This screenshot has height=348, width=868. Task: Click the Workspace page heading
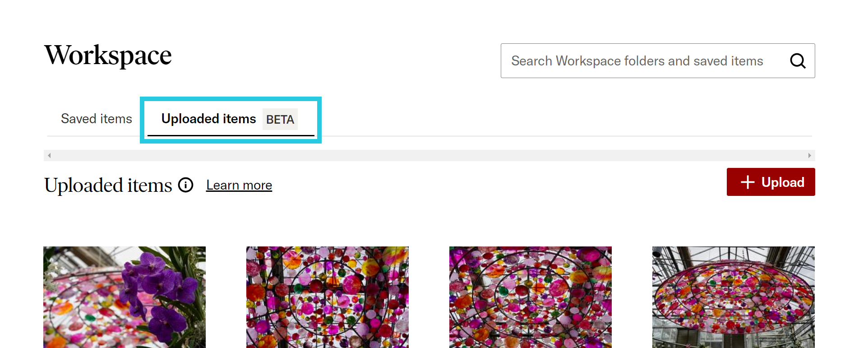[x=108, y=56]
